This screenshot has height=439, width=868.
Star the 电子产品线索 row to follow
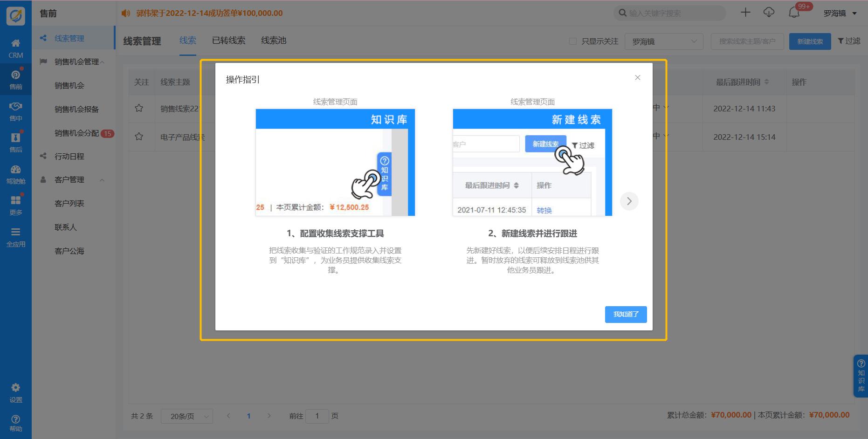139,137
